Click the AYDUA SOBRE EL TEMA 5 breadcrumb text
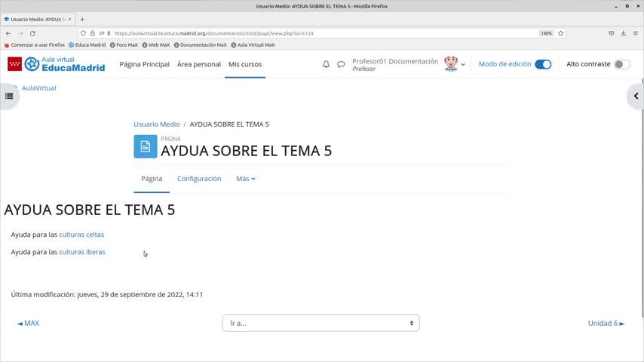This screenshot has width=644, height=362. [229, 124]
